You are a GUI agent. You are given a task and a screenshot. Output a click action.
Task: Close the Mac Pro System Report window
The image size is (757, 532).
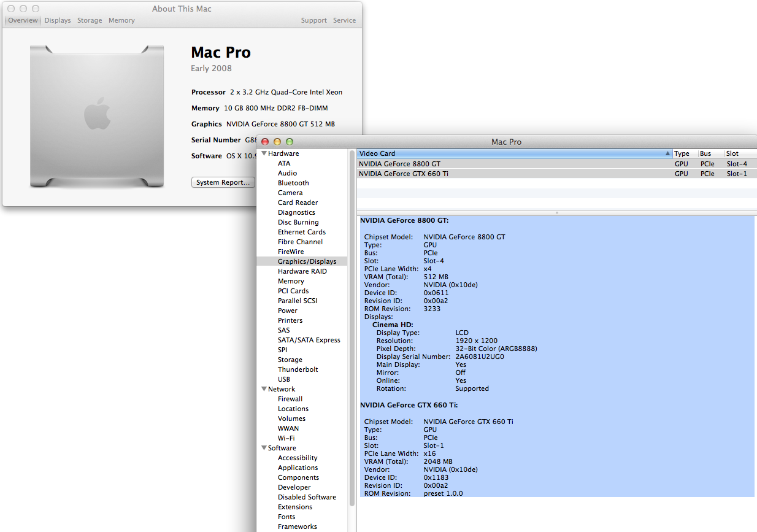(x=265, y=142)
